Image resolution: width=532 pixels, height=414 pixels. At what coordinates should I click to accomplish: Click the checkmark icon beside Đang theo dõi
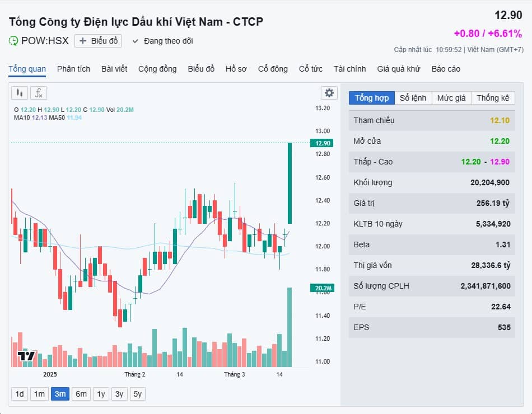(135, 40)
